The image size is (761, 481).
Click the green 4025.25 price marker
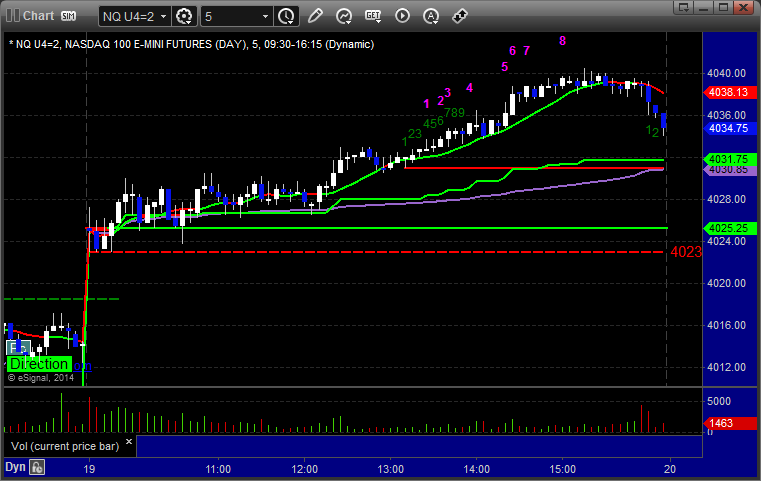pyautogui.click(x=729, y=228)
